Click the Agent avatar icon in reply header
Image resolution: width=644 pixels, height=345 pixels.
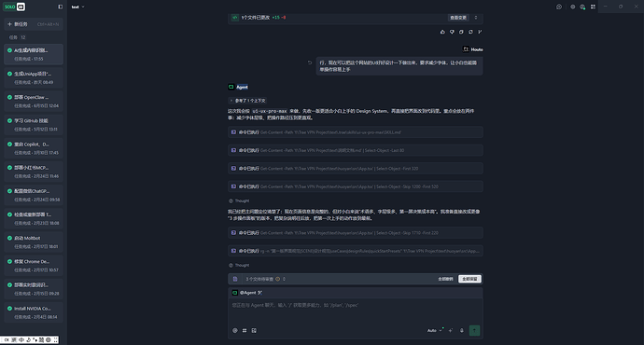tap(231, 87)
